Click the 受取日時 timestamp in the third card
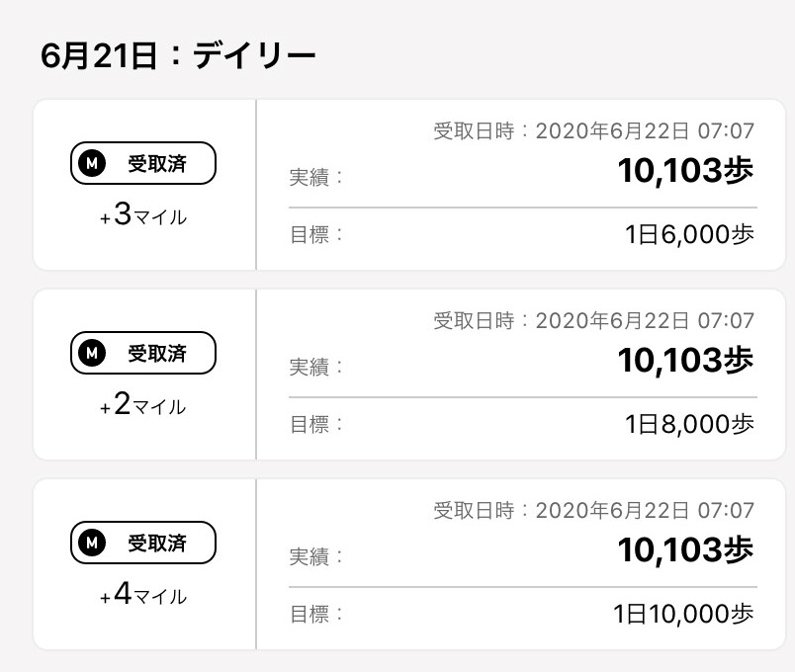Image resolution: width=795 pixels, height=672 pixels. 593,510
